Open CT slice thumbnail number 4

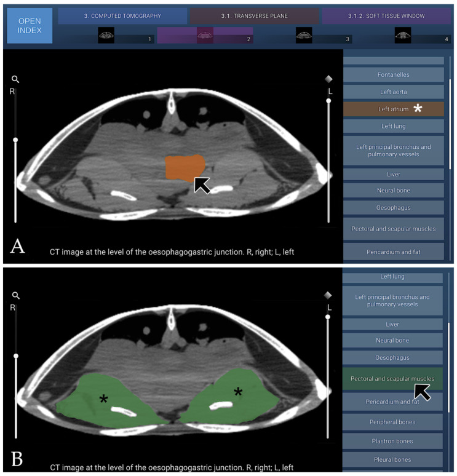point(403,35)
